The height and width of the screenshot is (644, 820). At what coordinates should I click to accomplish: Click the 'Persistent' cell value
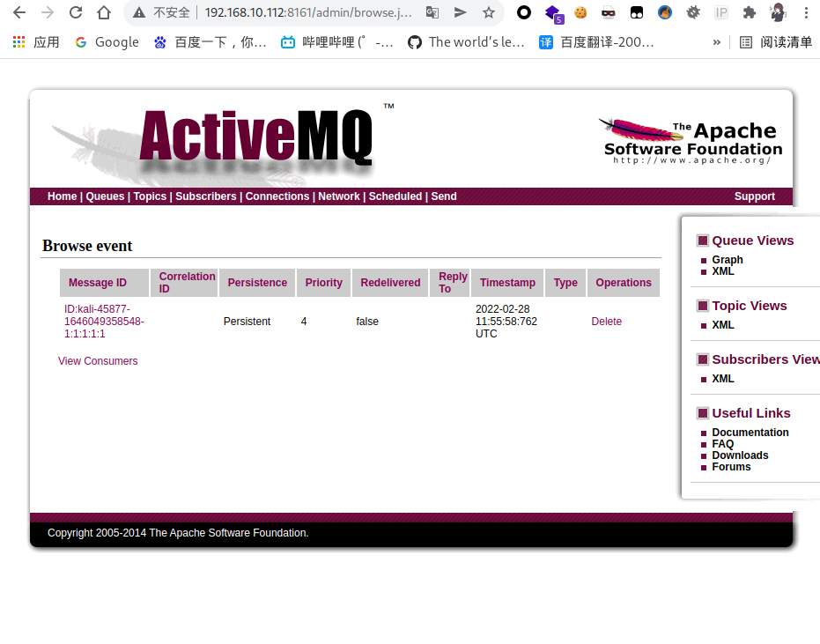247,322
